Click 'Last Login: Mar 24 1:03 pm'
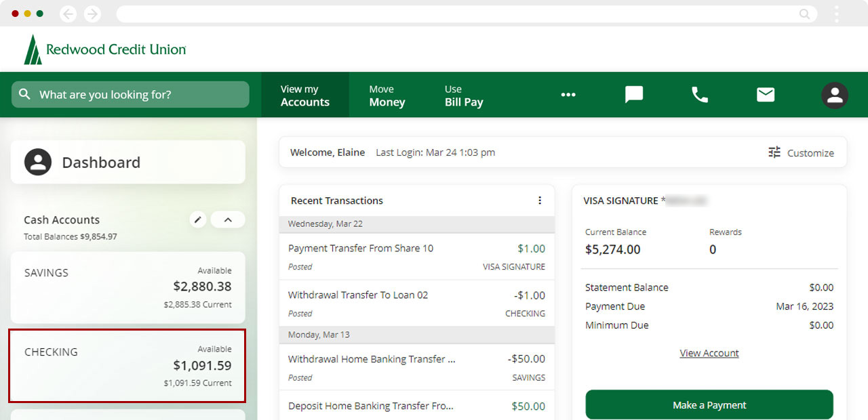 435,152
